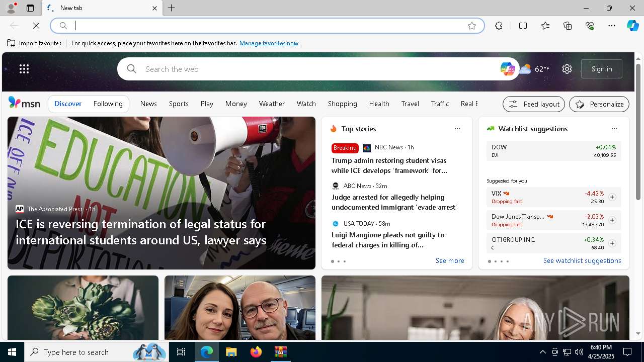Image resolution: width=644 pixels, height=362 pixels.
Task: Add this page to favorites star
Action: tap(472, 26)
